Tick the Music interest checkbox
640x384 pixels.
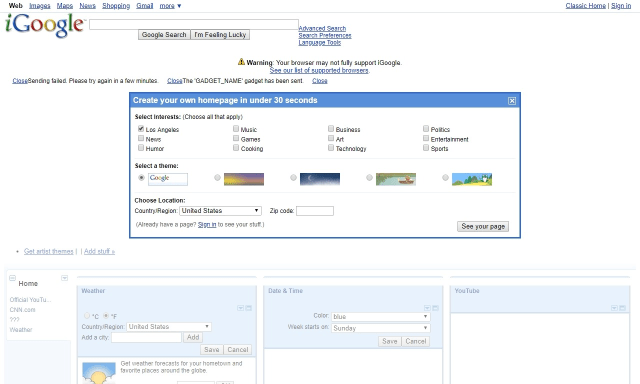pos(236,129)
